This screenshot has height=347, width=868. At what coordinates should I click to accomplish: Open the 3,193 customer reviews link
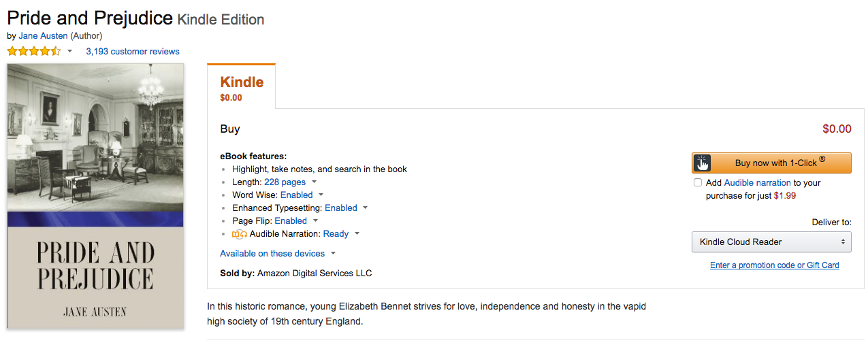[133, 52]
